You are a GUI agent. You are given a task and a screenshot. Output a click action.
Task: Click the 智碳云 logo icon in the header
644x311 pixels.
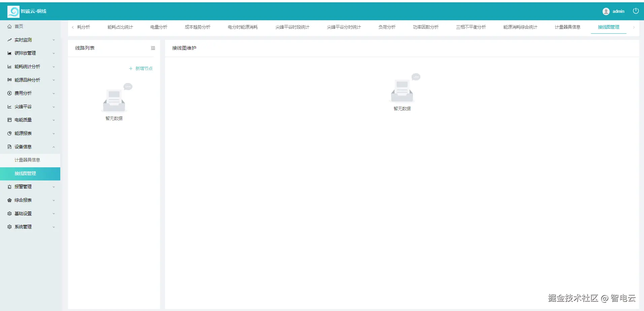click(x=13, y=11)
